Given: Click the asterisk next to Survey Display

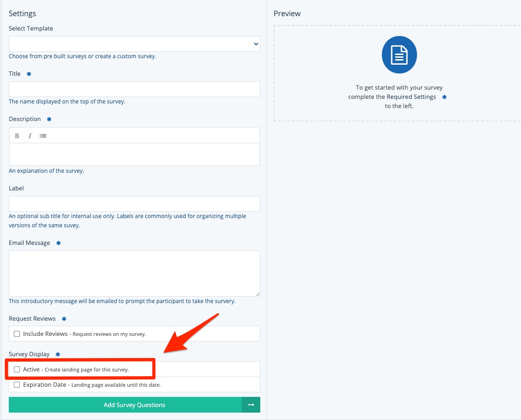Looking at the screenshot, I should (x=58, y=354).
